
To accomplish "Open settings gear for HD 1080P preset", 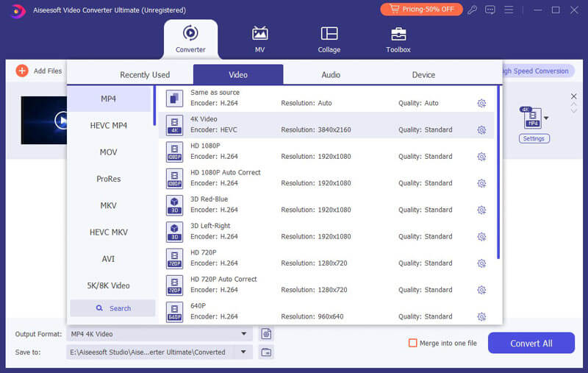I will pyautogui.click(x=481, y=157).
